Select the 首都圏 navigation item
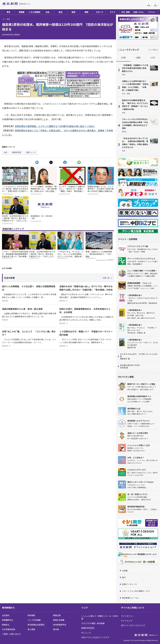The height and width of the screenshot is (644, 160). 21,12
